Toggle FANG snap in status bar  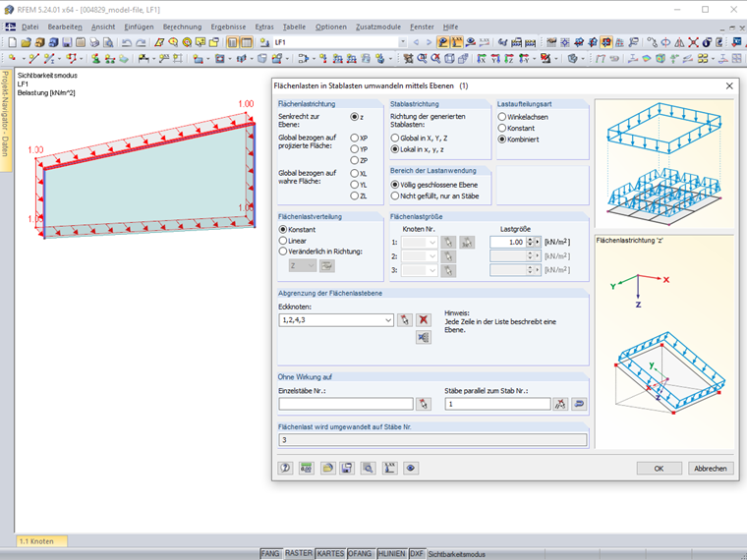click(270, 553)
